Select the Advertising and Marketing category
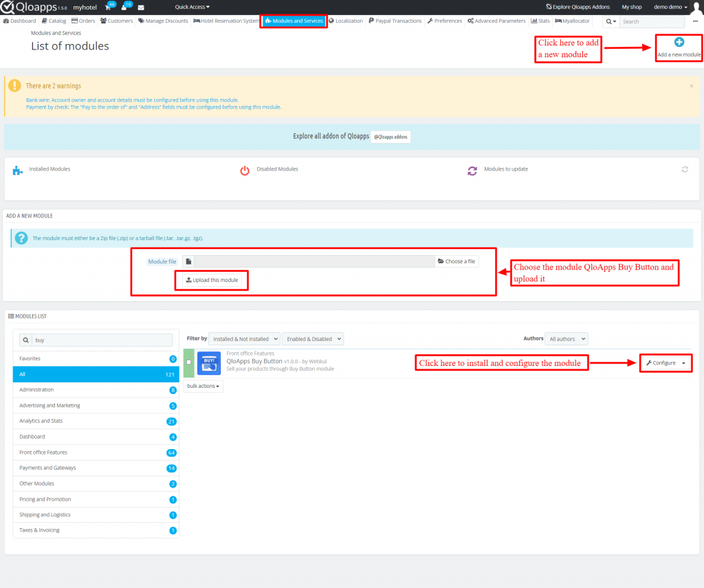The image size is (704, 588). coord(96,406)
